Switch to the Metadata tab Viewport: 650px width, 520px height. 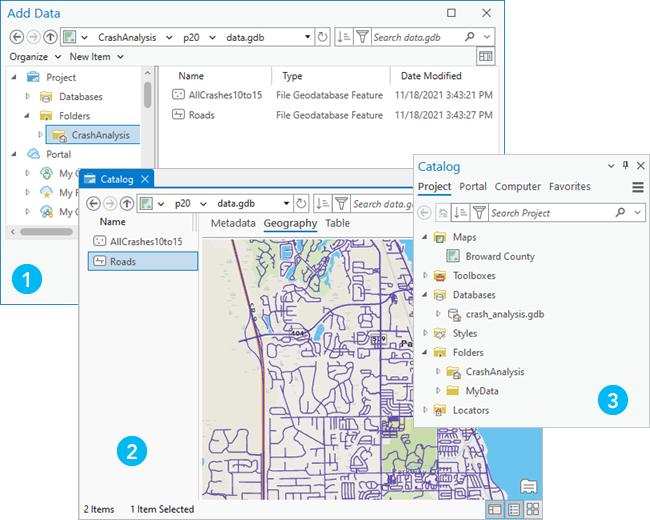point(232,223)
